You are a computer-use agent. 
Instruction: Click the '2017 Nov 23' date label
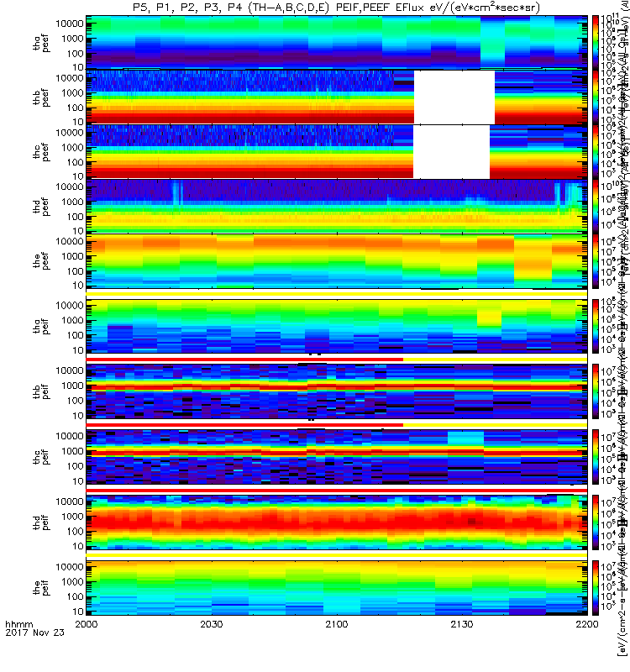(x=34, y=633)
